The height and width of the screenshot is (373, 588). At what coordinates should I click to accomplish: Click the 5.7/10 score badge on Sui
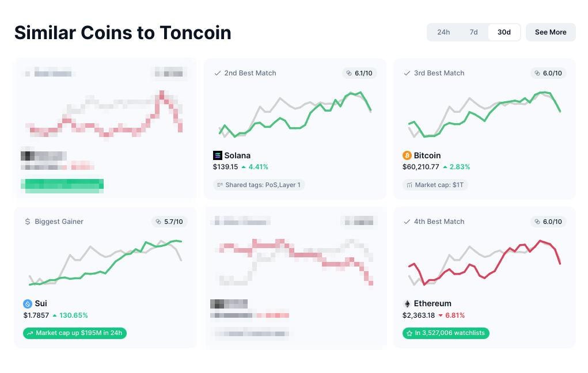170,222
